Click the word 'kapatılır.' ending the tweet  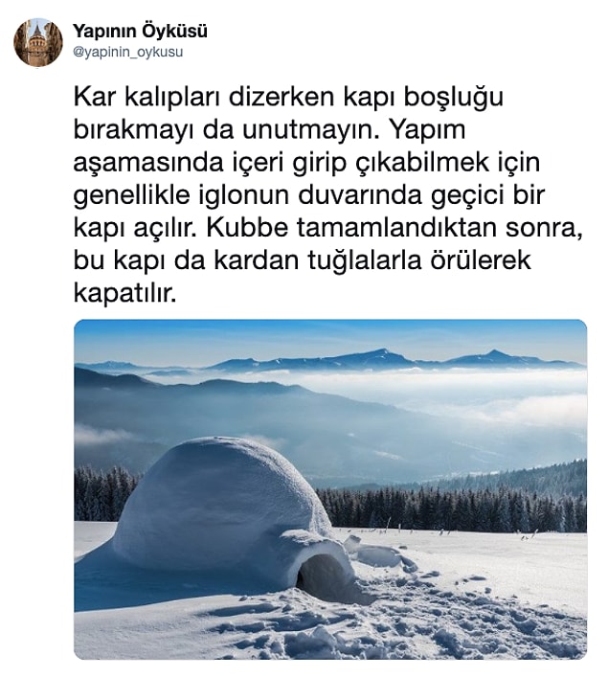click(x=125, y=294)
